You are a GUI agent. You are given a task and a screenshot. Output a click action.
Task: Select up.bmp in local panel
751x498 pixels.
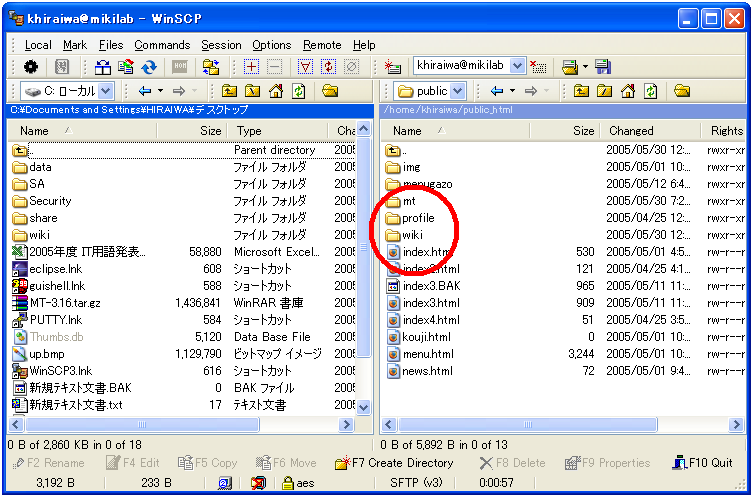(38, 354)
